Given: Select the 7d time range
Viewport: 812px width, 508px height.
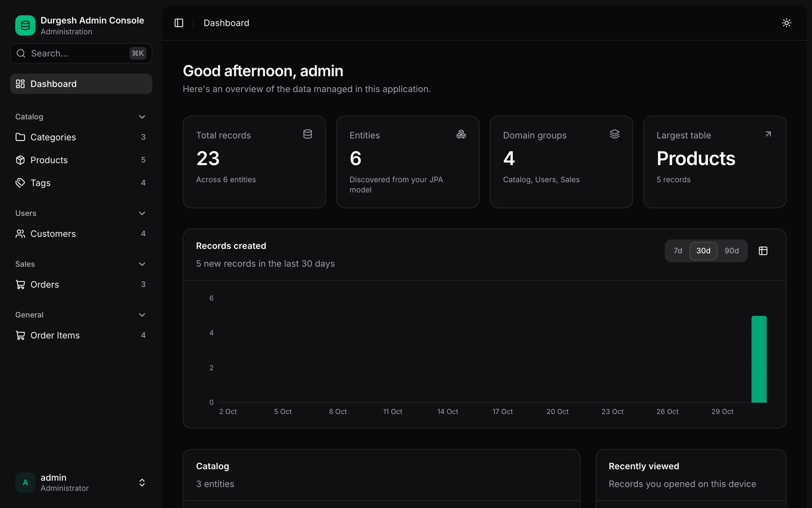Looking at the screenshot, I should pyautogui.click(x=678, y=251).
